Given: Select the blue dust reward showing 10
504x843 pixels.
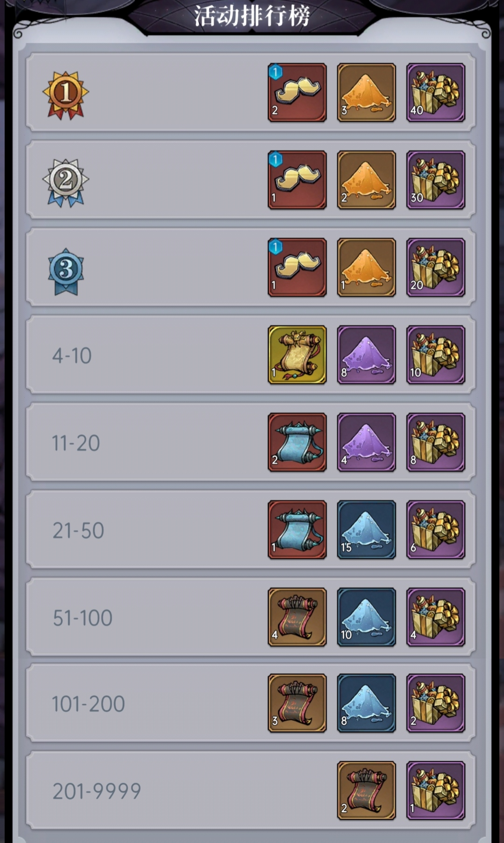Looking at the screenshot, I should click(x=367, y=617).
